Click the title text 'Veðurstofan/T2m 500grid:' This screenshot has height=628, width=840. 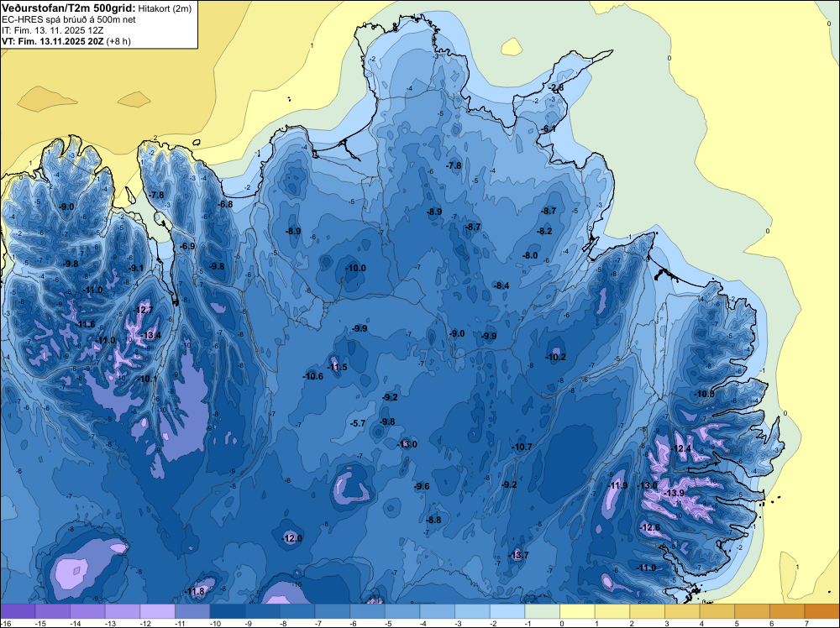tap(69, 8)
